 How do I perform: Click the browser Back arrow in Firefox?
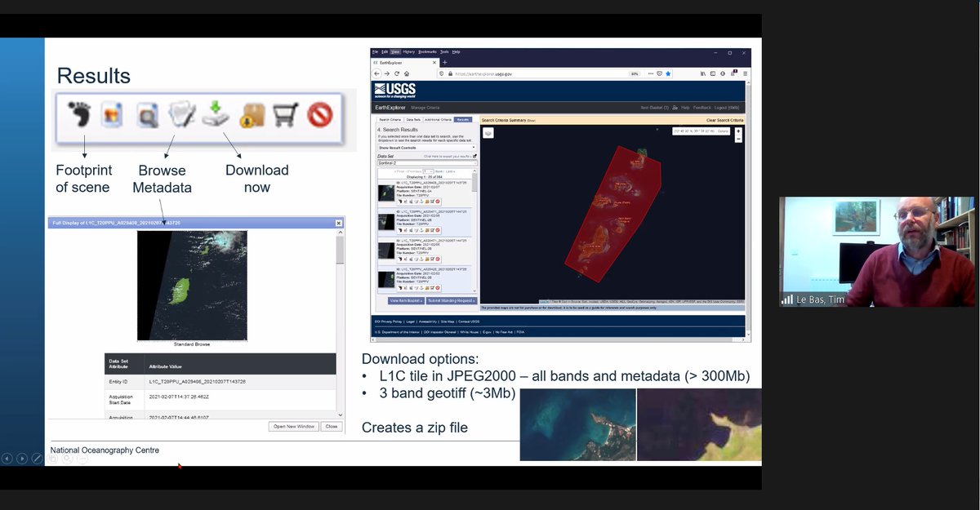377,73
